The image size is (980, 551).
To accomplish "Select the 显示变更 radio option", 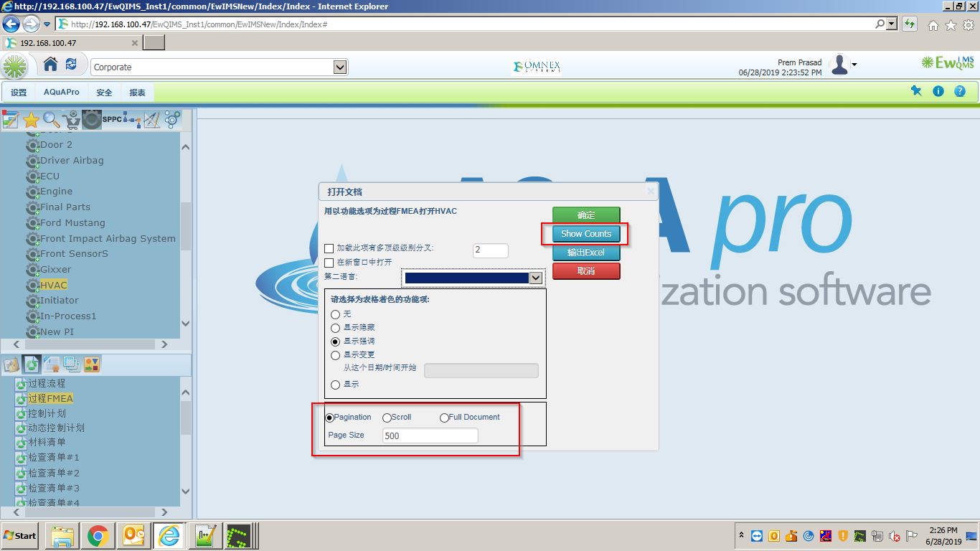I will pos(335,355).
